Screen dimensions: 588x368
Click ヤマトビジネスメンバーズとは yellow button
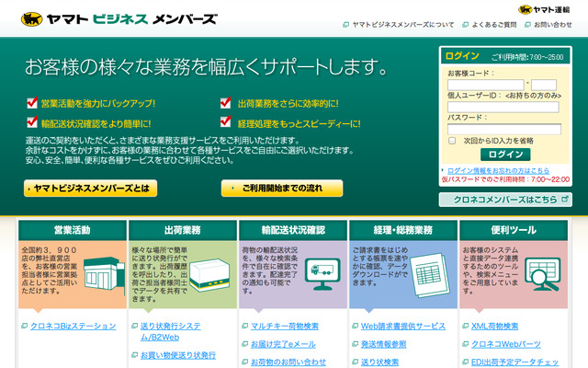point(90,188)
